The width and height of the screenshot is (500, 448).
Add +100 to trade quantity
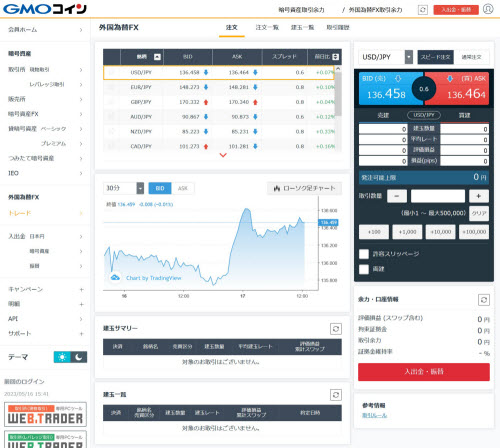pyautogui.click(x=374, y=232)
